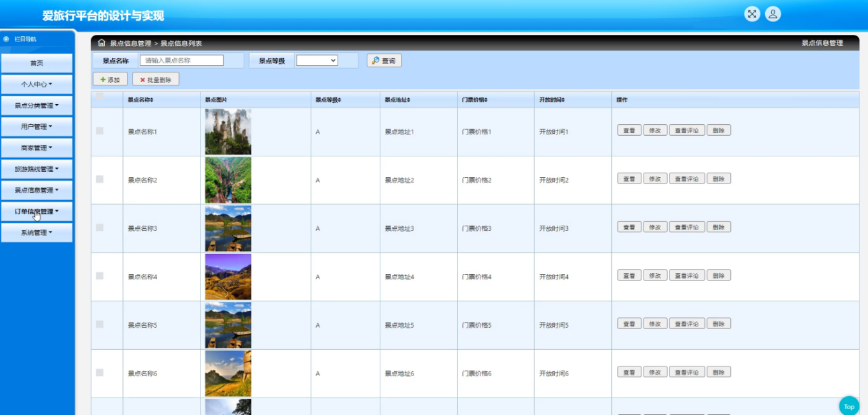Click 删除 button in 景点名称4 row
This screenshot has width=868, height=415.
(x=719, y=276)
